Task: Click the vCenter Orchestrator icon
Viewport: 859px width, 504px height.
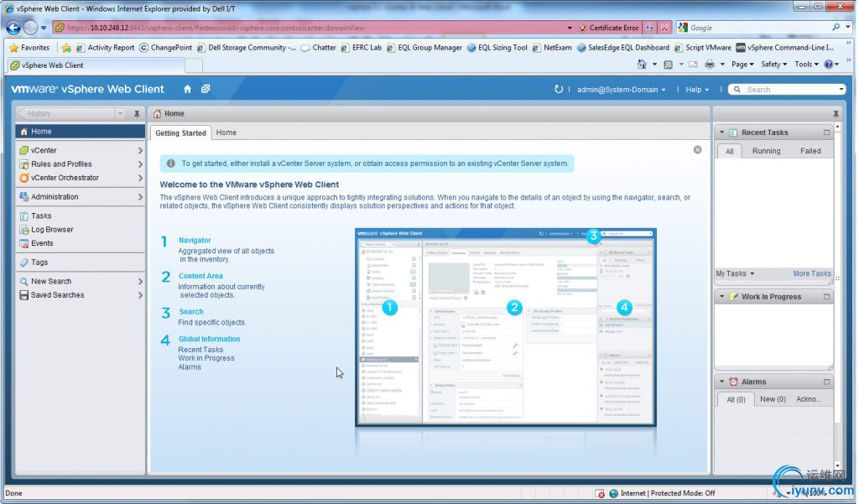Action: (x=24, y=178)
